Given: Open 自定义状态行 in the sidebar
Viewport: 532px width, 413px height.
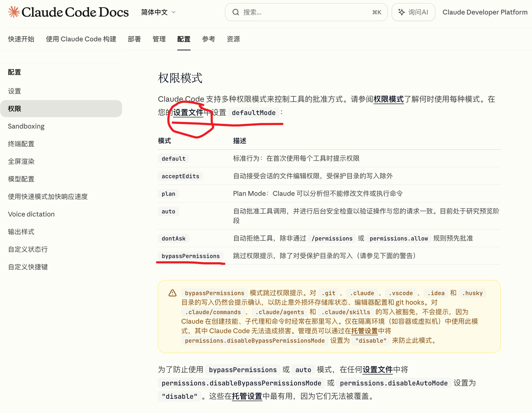Looking at the screenshot, I should click(28, 249).
